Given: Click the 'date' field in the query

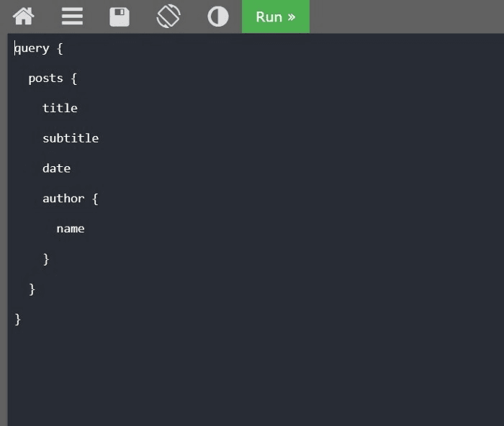Looking at the screenshot, I should (x=56, y=168).
